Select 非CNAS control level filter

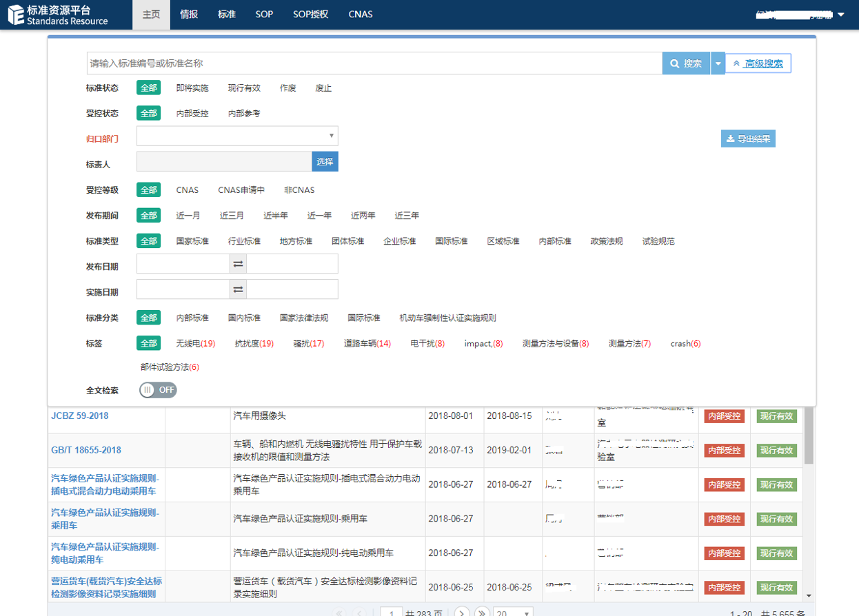click(299, 189)
